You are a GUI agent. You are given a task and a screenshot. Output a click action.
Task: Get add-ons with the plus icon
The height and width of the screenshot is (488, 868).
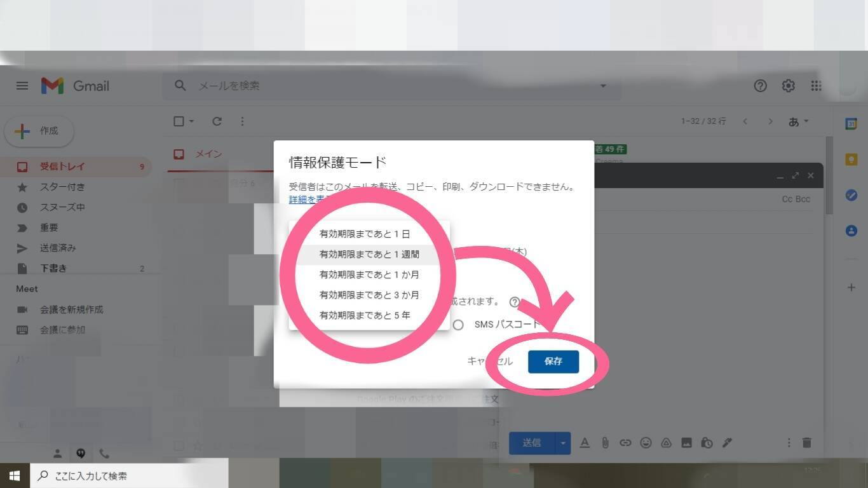851,287
